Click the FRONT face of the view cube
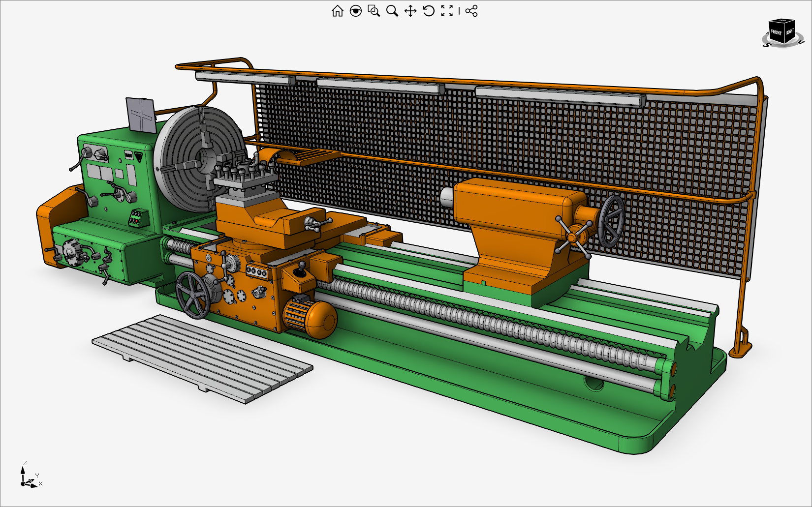 pyautogui.click(x=776, y=32)
